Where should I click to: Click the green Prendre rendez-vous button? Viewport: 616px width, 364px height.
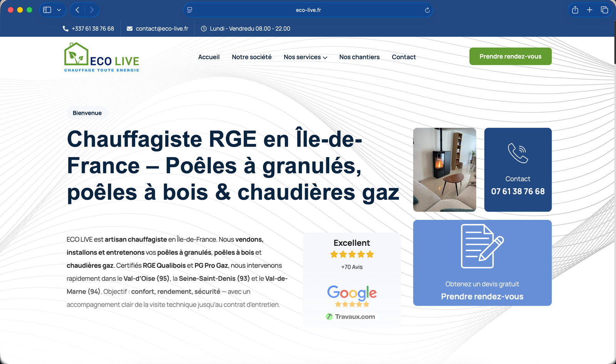point(510,56)
